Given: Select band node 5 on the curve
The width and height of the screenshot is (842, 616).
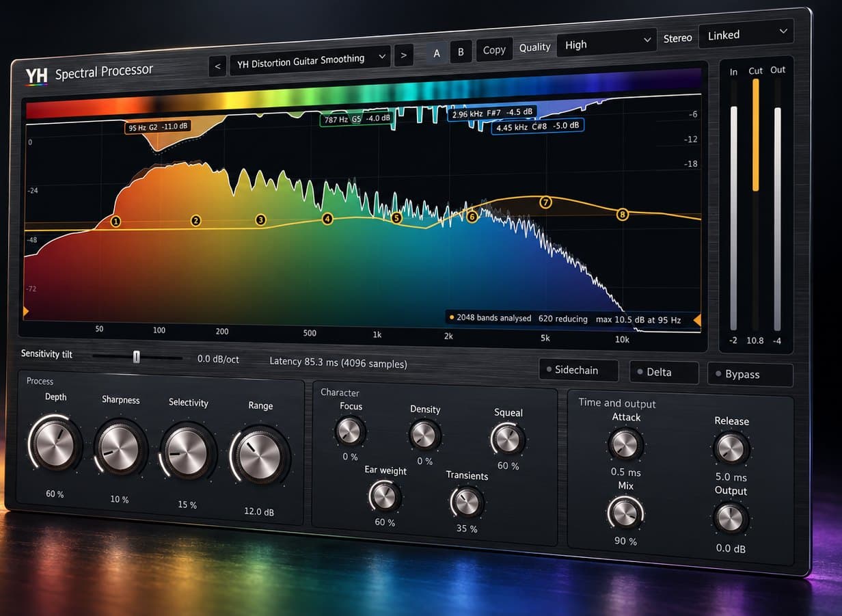Looking at the screenshot, I should (396, 218).
